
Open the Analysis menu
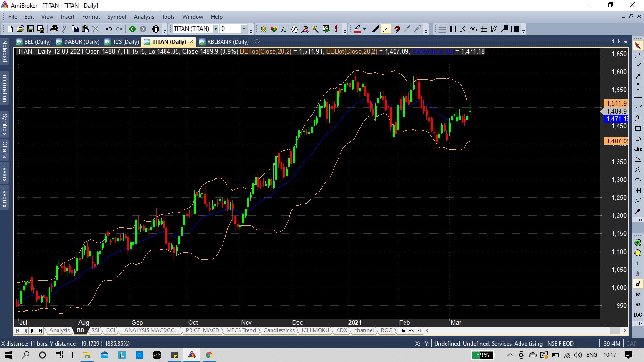tap(144, 17)
